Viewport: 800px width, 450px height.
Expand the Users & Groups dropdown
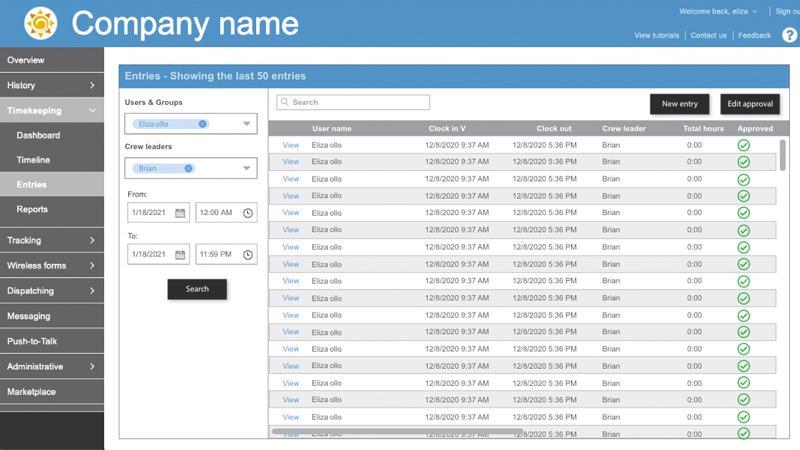pos(246,124)
